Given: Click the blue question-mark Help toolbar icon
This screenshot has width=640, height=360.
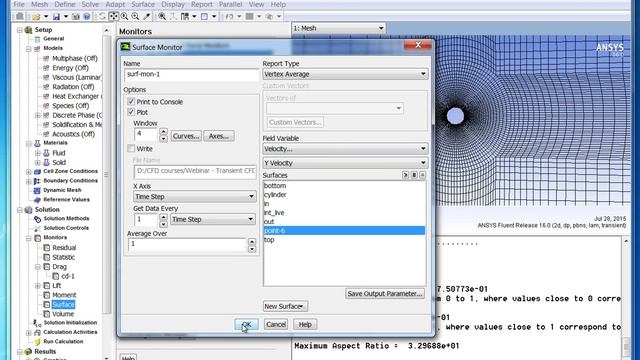Looking at the screenshot, I should click(x=87, y=16).
